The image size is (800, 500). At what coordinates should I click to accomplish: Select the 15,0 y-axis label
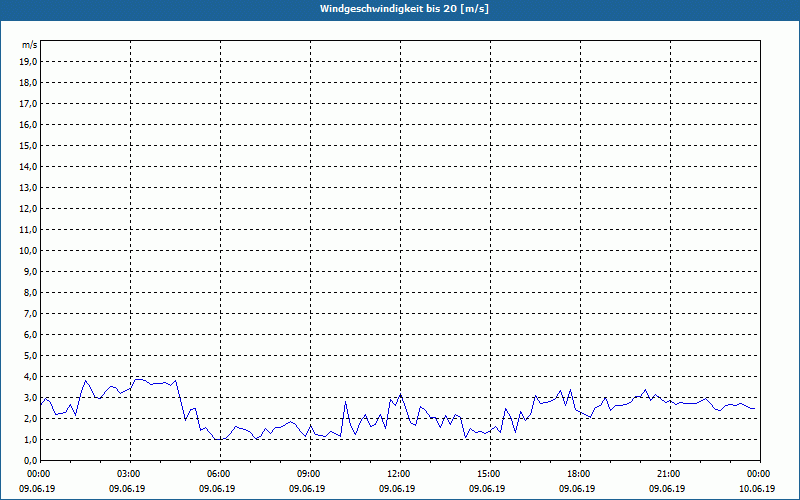click(28, 145)
